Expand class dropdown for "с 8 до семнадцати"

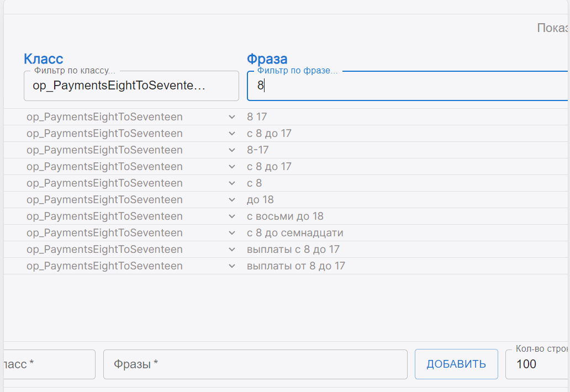point(231,233)
